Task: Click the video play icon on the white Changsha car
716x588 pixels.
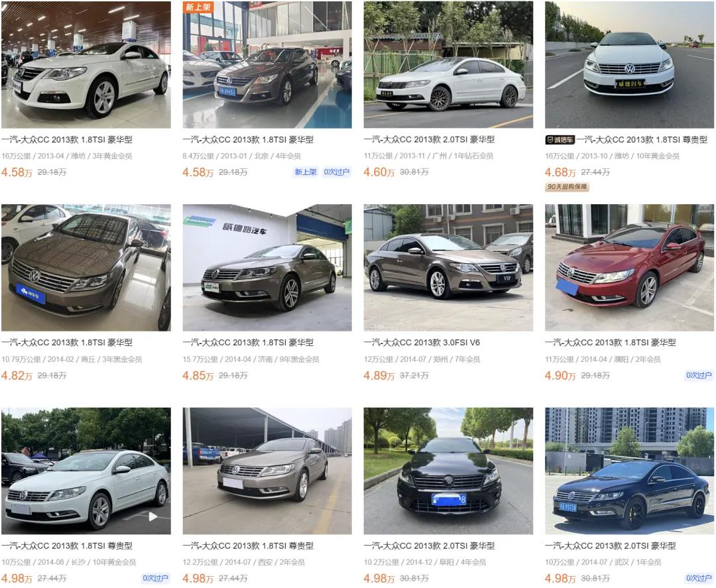Action: [153, 516]
